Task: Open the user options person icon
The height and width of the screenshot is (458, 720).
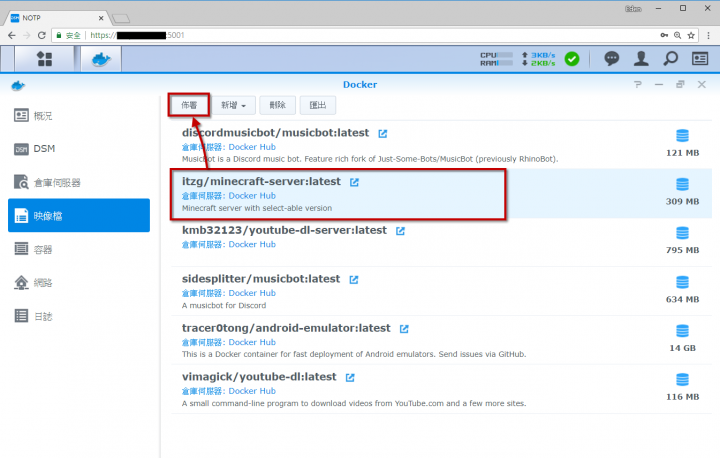Action: 641,59
